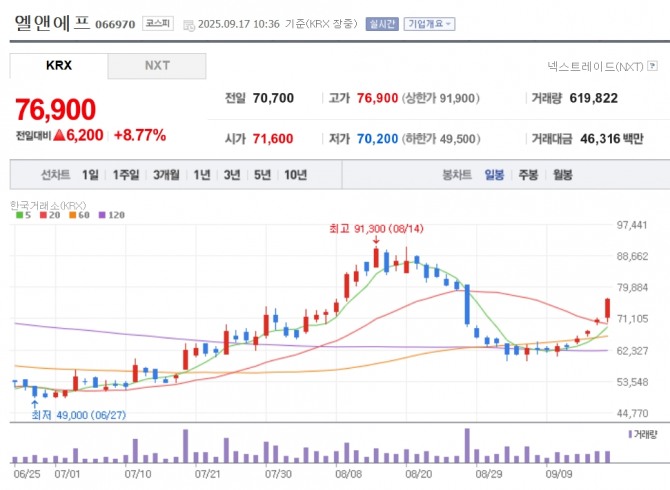
Task: Show the 10년 line chart
Action: [x=295, y=174]
